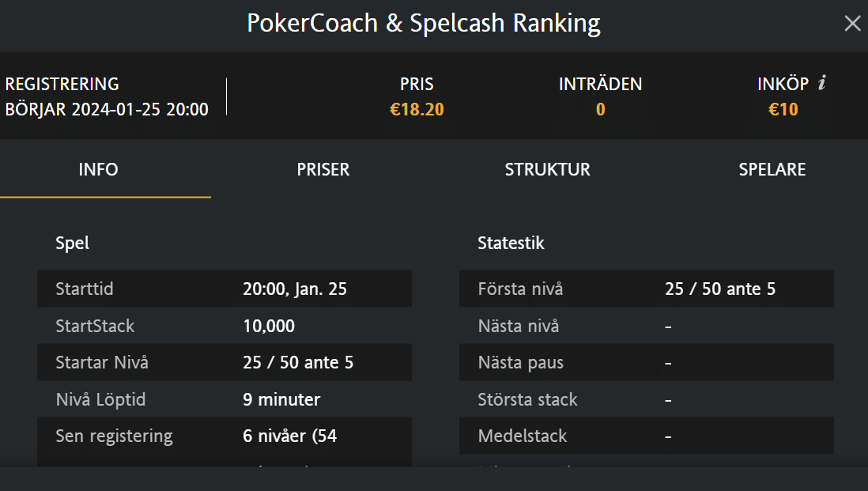The height and width of the screenshot is (491, 868).
Task: Show the SPELARE tab
Action: pyautogui.click(x=772, y=169)
